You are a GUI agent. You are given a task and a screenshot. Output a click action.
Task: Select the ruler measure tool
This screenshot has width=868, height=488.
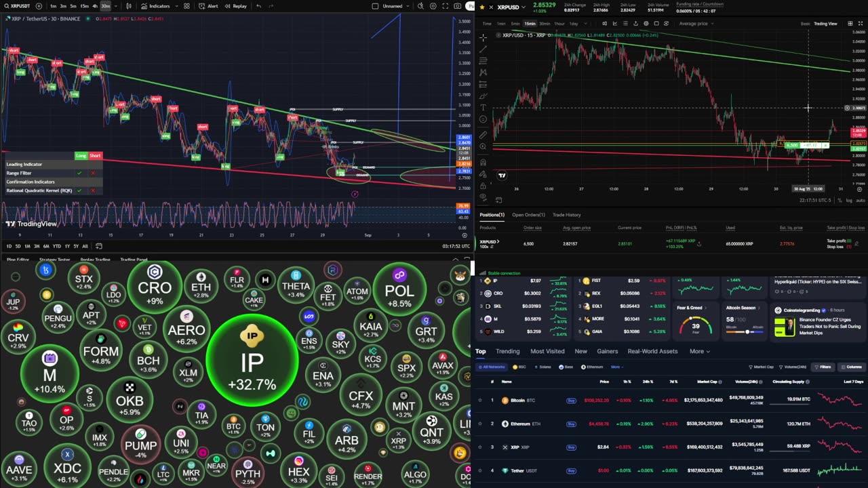pos(484,134)
